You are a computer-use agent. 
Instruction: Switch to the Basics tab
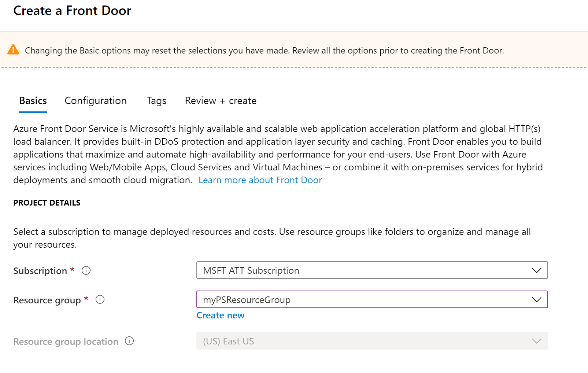coord(33,101)
